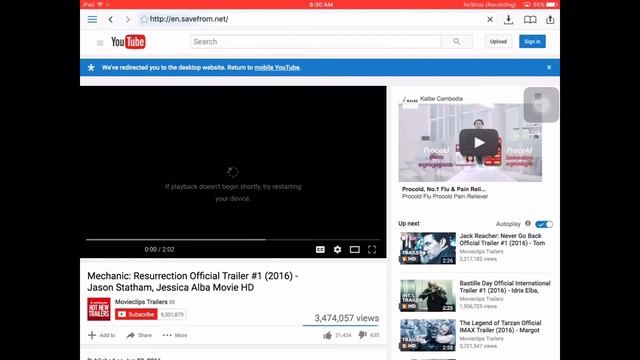Open the browser hamburger menu
Image resolution: width=640 pixels, height=360 pixels.
pyautogui.click(x=92, y=19)
